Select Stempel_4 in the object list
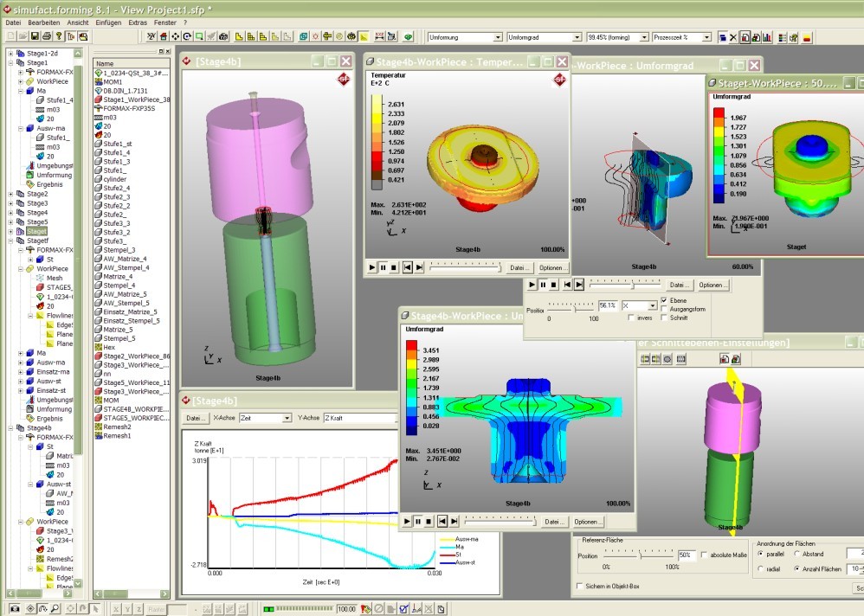 click(x=119, y=286)
